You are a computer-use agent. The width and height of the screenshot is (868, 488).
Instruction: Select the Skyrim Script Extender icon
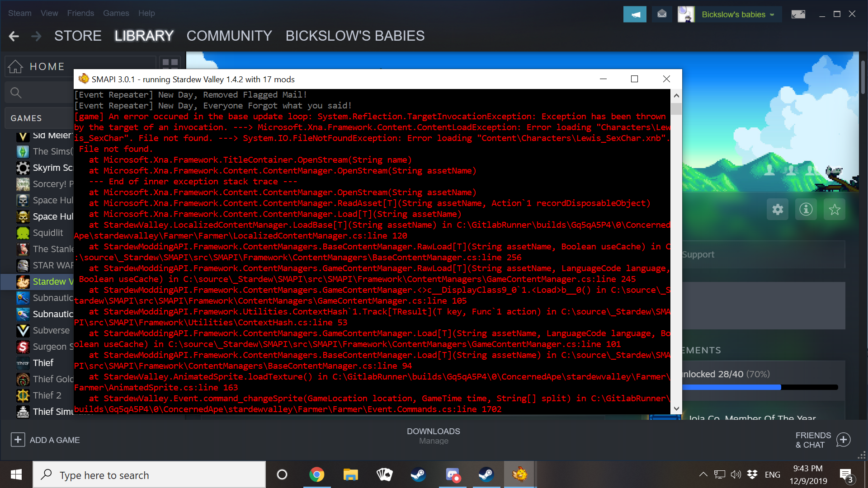(x=23, y=168)
